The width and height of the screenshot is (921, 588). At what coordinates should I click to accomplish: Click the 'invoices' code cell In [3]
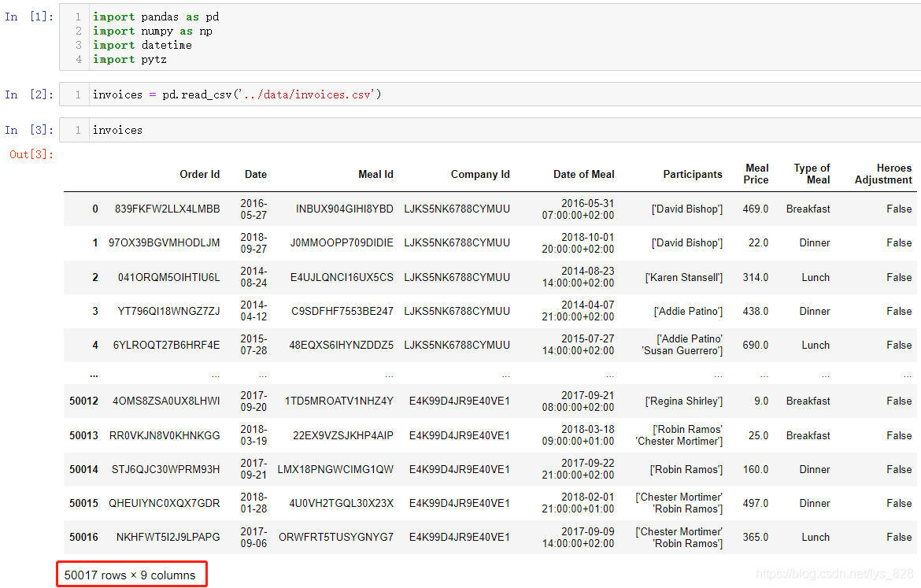click(490, 130)
